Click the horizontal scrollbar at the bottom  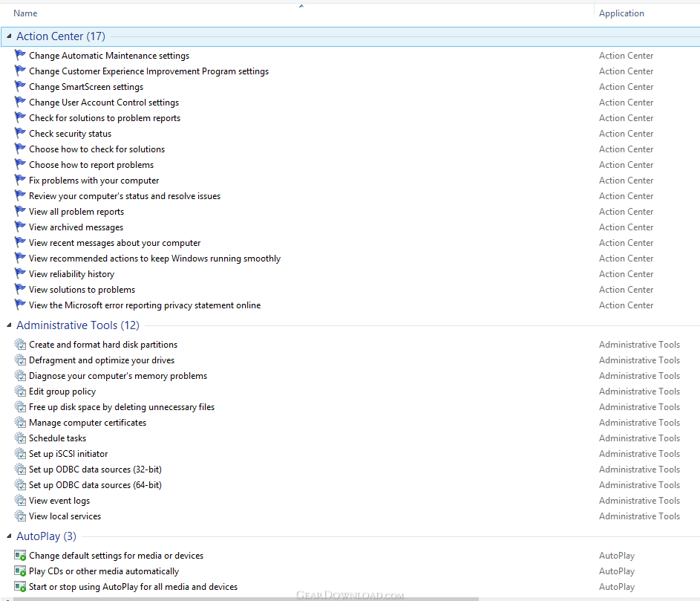(x=246, y=599)
